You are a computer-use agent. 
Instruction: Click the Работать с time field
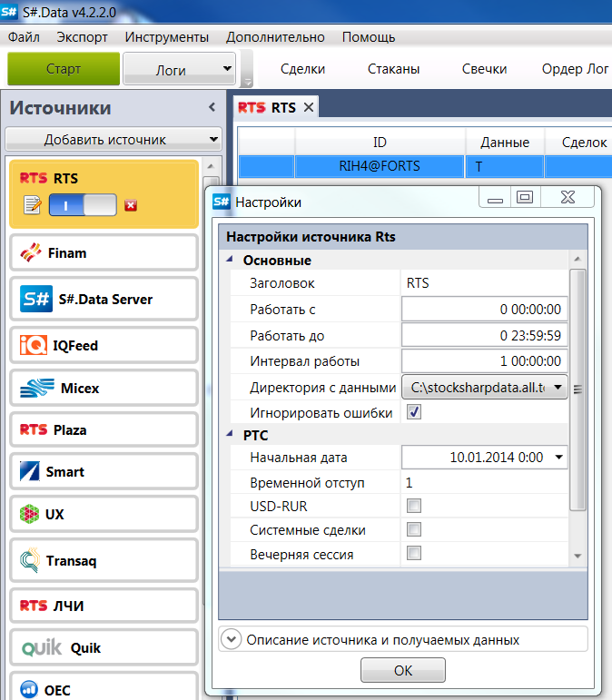coord(485,309)
